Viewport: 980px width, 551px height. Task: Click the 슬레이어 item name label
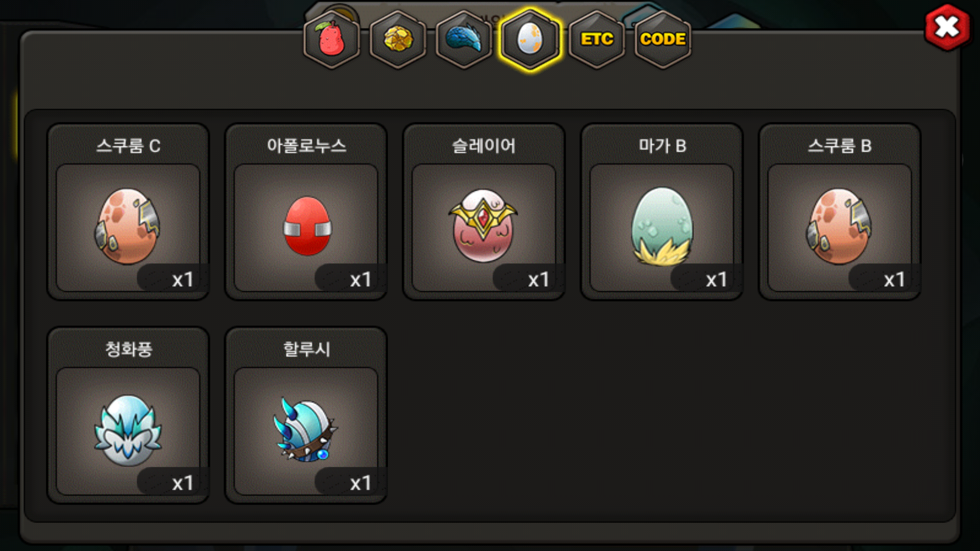pos(484,146)
